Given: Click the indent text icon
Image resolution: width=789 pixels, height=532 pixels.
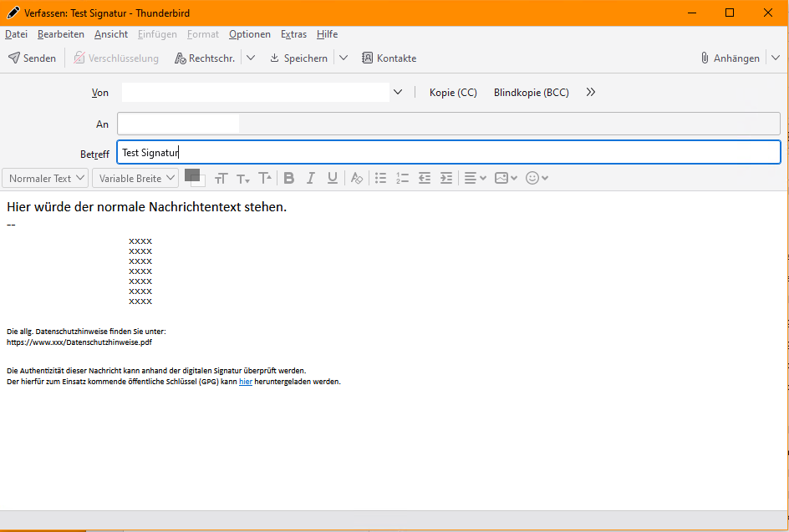Looking at the screenshot, I should [x=446, y=178].
